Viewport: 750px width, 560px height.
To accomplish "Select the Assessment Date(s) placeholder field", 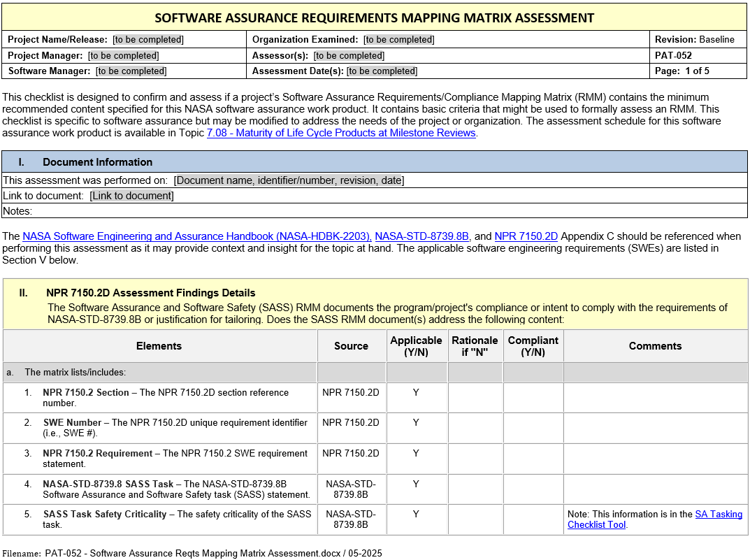I will [x=382, y=71].
